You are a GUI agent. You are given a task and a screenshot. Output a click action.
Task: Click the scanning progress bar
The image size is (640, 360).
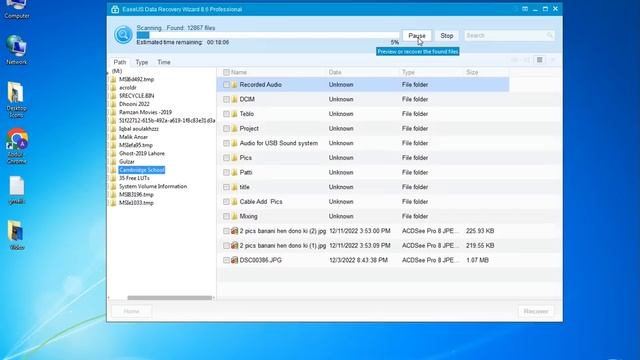tap(268, 36)
